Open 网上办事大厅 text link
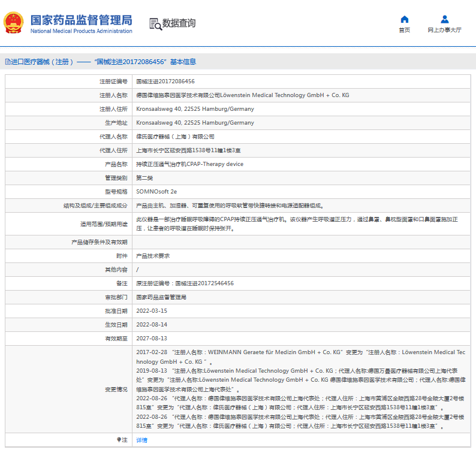Screen dimensions: 476x450 click(444, 30)
